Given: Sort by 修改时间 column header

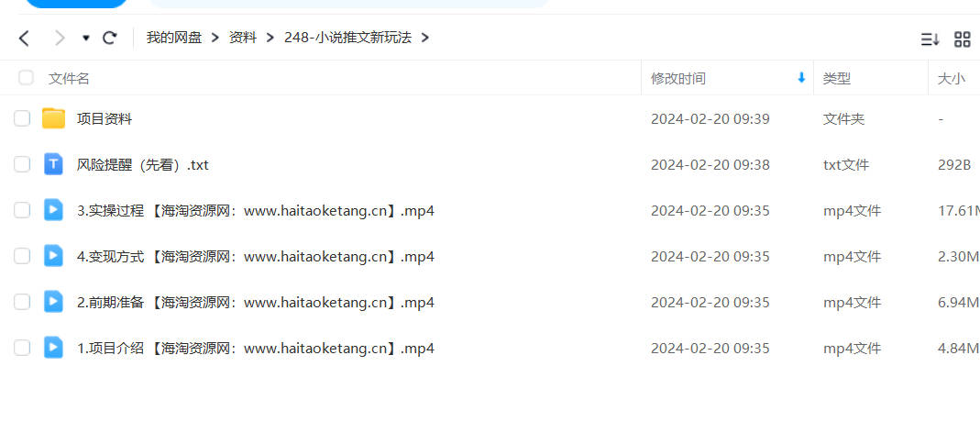Looking at the screenshot, I should pyautogui.click(x=678, y=78).
